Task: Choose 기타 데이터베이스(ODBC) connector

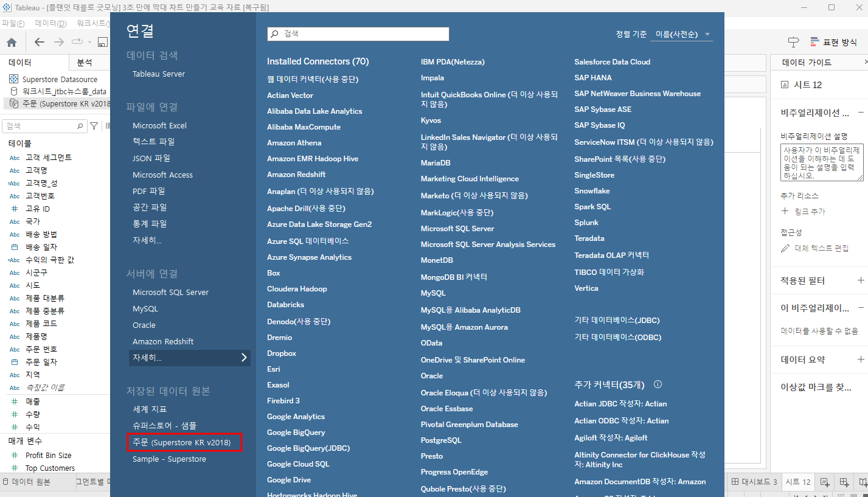Action: point(617,337)
